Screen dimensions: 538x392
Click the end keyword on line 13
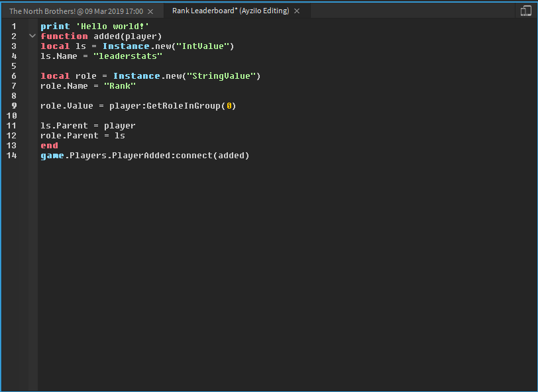click(x=49, y=145)
